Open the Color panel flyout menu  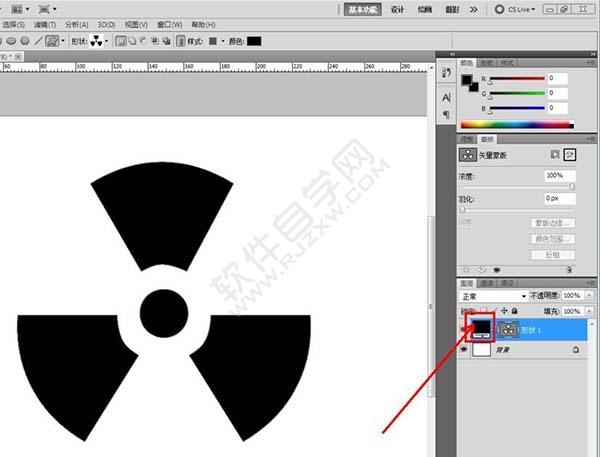591,62
